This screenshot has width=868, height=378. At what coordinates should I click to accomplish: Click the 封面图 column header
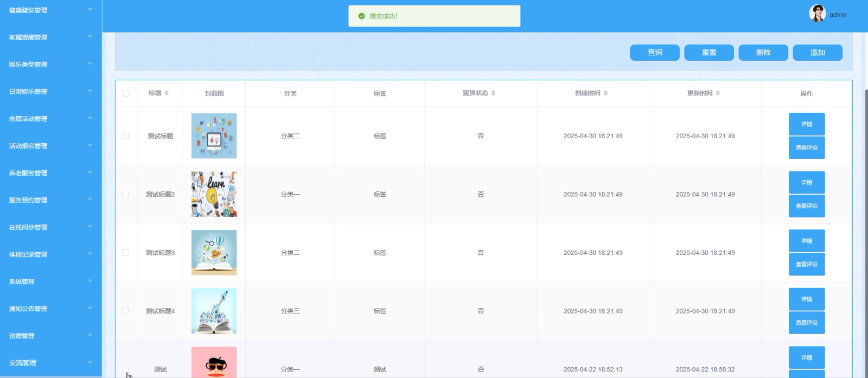(214, 93)
